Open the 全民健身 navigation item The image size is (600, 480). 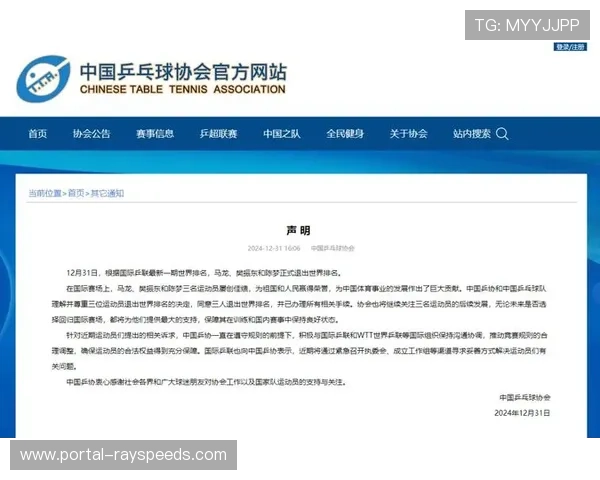pyautogui.click(x=345, y=134)
